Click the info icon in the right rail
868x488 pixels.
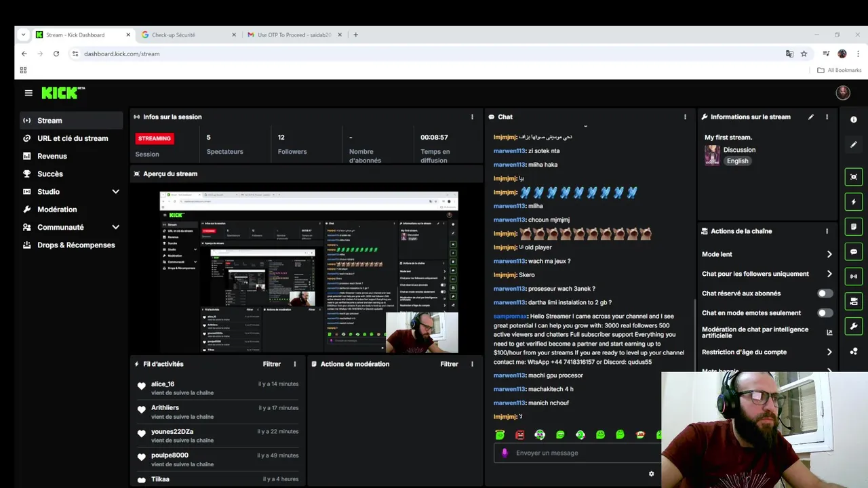tap(854, 119)
